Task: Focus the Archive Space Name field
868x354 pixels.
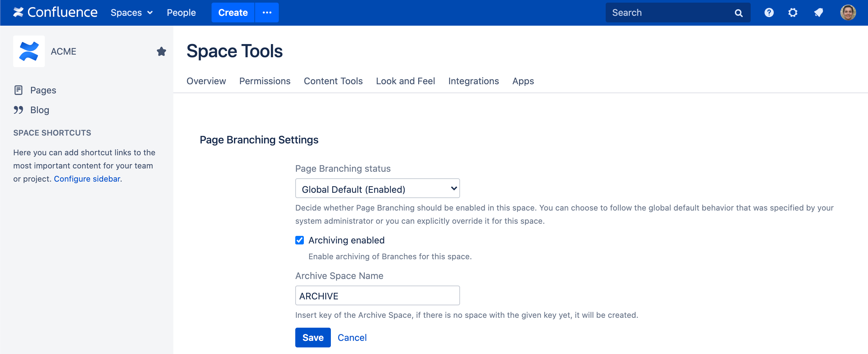Action: 377,295
